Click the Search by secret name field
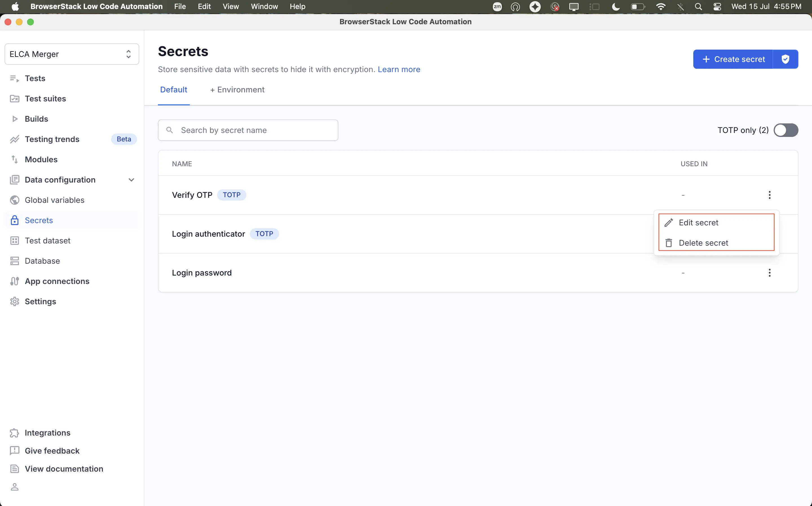Viewport: 812px width, 506px height. pyautogui.click(x=248, y=130)
